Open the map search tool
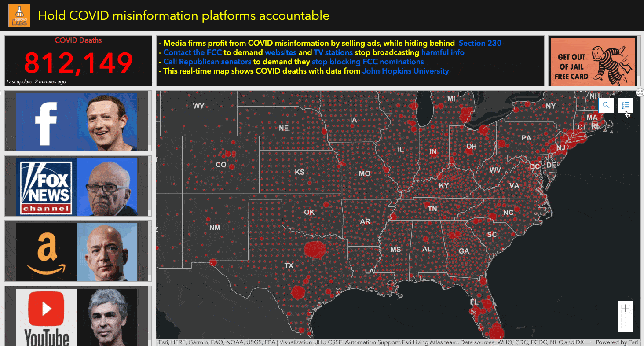The width and height of the screenshot is (644, 346). coord(606,105)
